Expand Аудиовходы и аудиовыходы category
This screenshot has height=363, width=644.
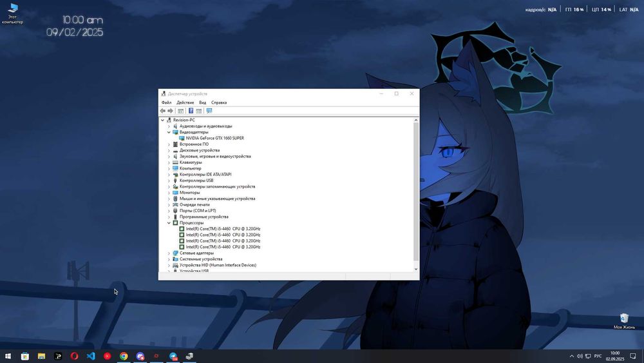[169, 126]
